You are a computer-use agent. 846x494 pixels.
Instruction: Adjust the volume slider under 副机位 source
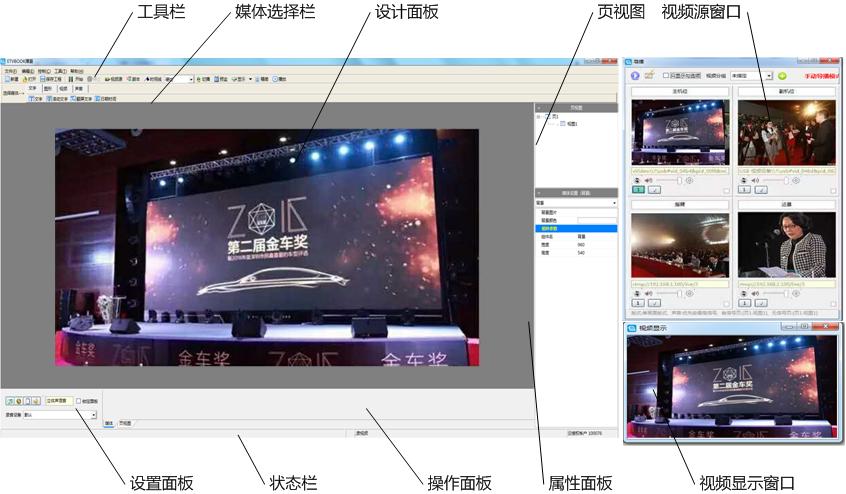[775, 181]
